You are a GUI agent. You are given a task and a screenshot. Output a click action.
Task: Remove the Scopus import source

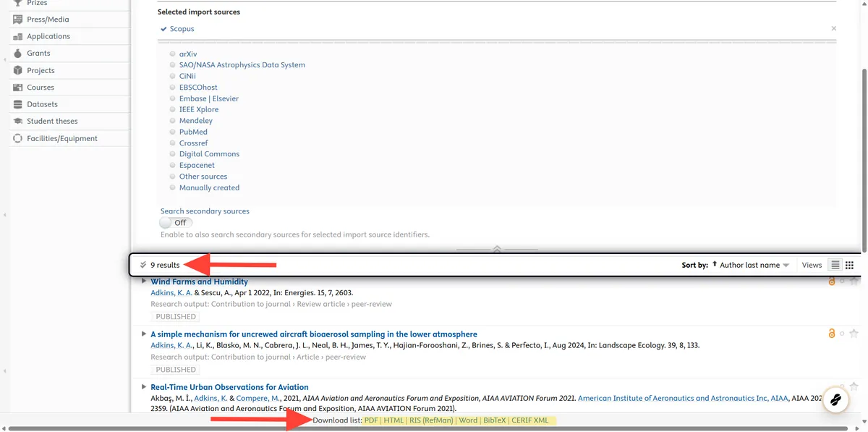click(833, 29)
